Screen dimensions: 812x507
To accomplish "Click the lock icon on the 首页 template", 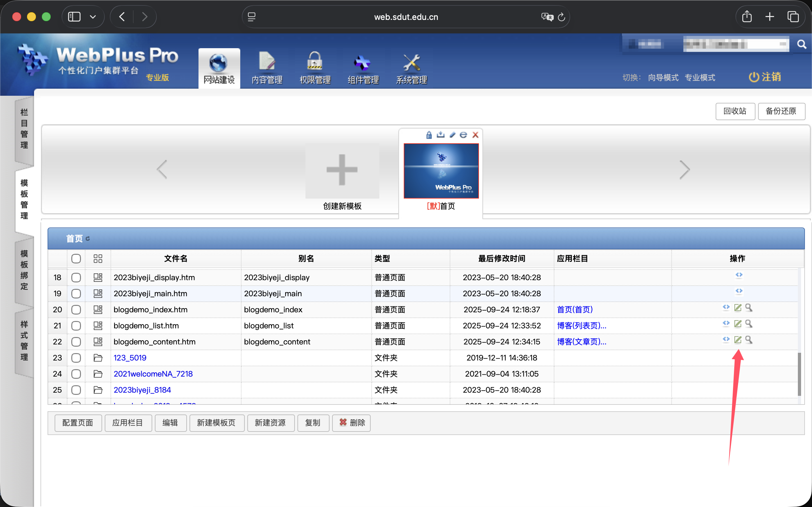I will [429, 135].
